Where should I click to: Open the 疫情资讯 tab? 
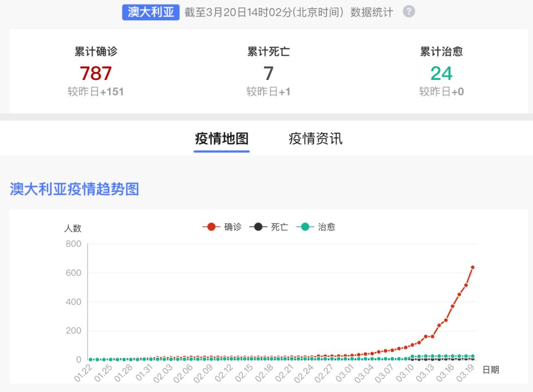[x=315, y=139]
